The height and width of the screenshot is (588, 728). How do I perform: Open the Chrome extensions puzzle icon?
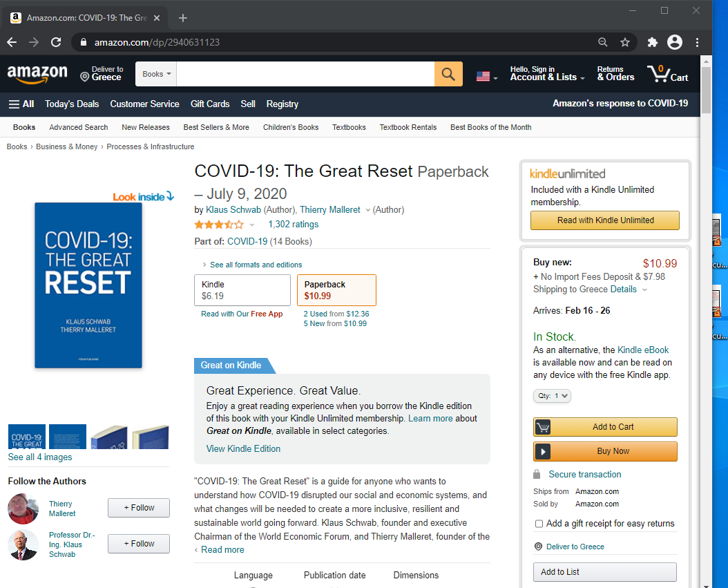coord(652,42)
